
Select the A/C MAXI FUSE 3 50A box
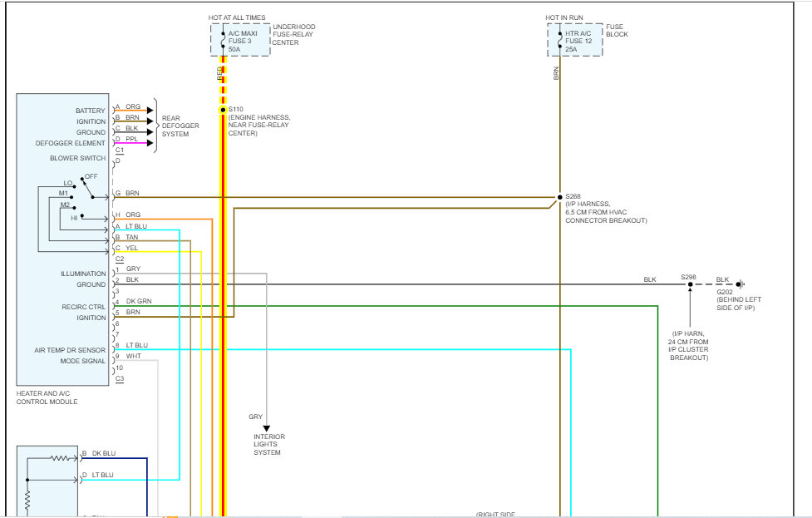pyautogui.click(x=240, y=40)
